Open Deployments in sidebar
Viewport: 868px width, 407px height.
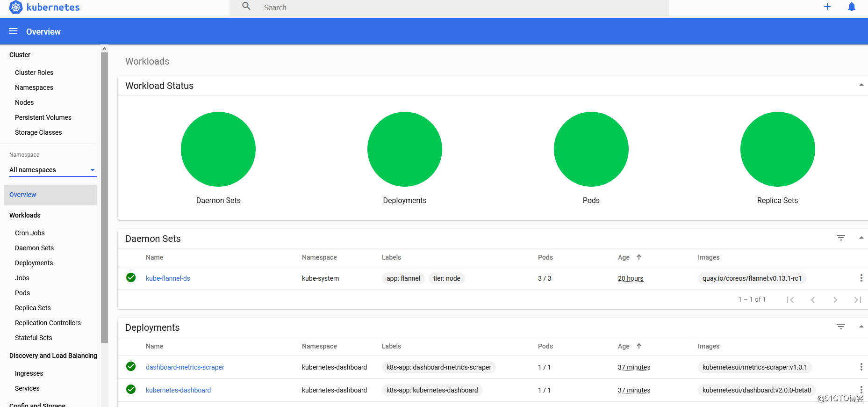pos(34,263)
